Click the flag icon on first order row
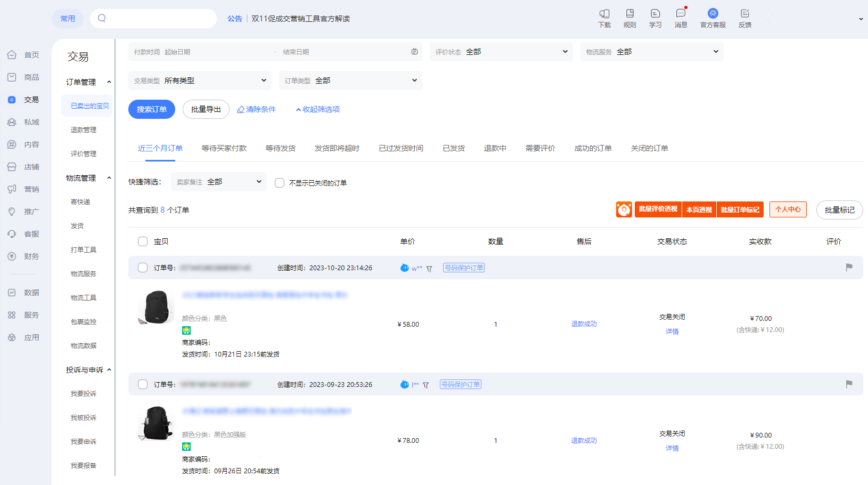The image size is (868, 485). point(849,268)
